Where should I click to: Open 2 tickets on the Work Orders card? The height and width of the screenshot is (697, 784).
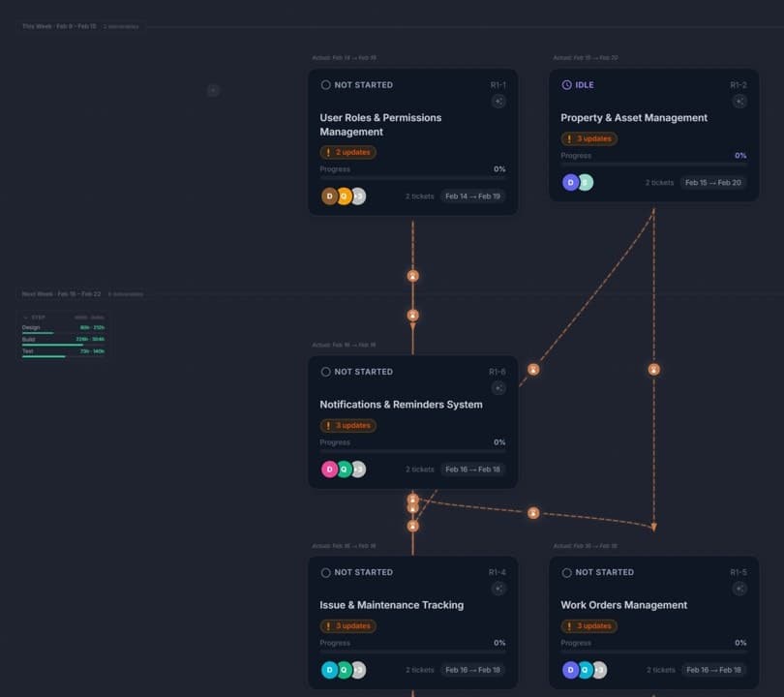[661, 669]
